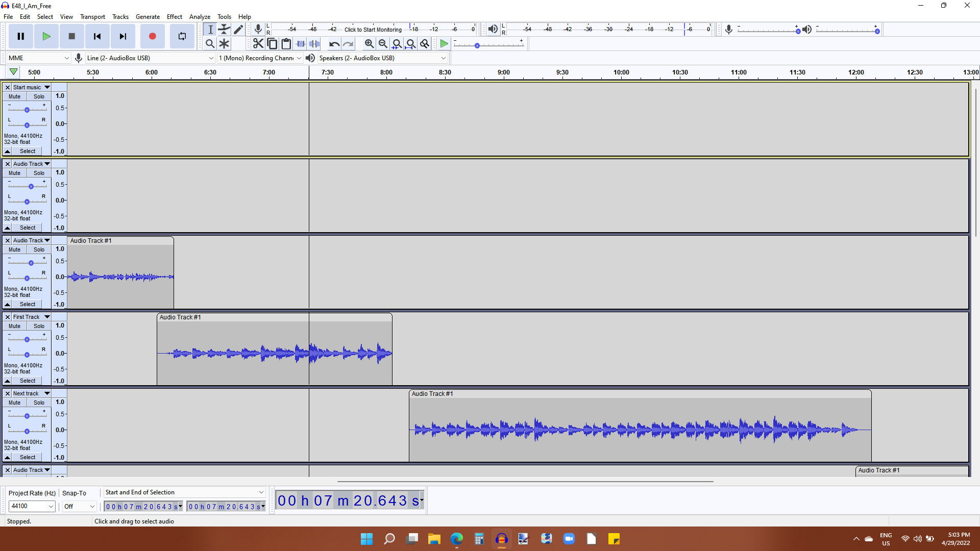Mute the Next track
980x551 pixels.
15,403
